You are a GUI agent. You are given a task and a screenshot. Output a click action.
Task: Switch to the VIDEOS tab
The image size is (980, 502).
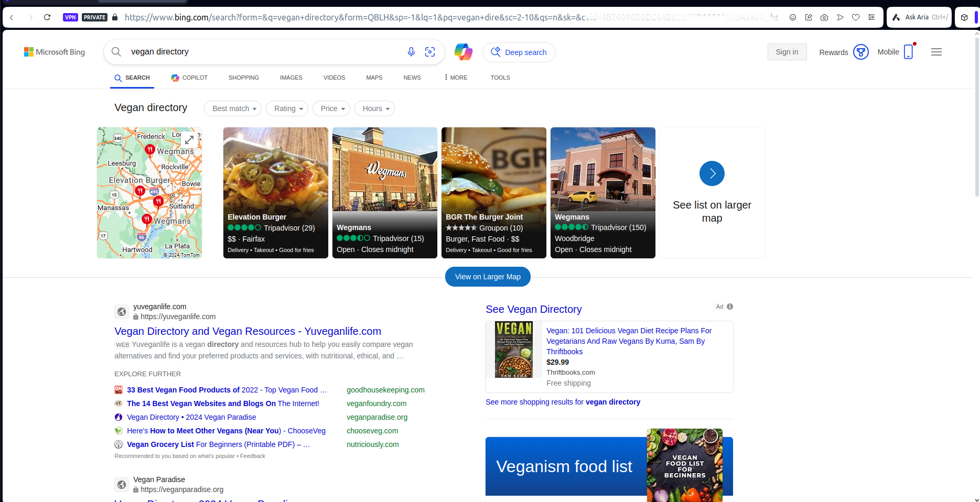pyautogui.click(x=334, y=78)
